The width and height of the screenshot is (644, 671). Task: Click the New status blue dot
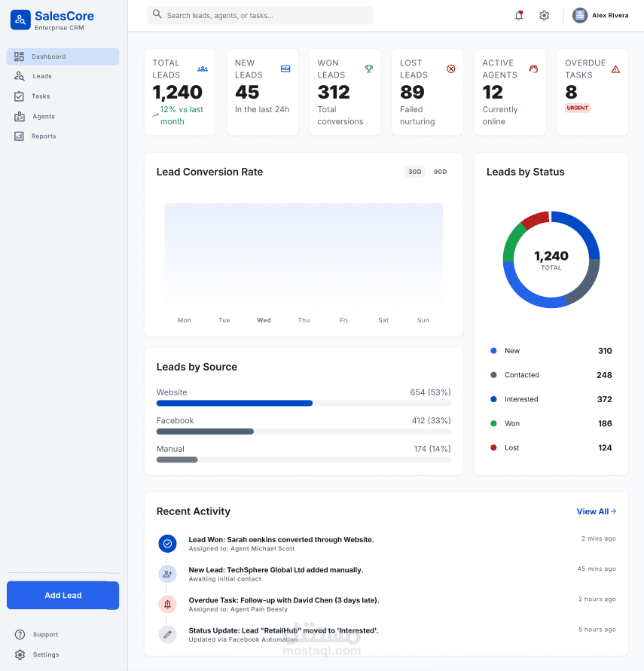click(493, 350)
